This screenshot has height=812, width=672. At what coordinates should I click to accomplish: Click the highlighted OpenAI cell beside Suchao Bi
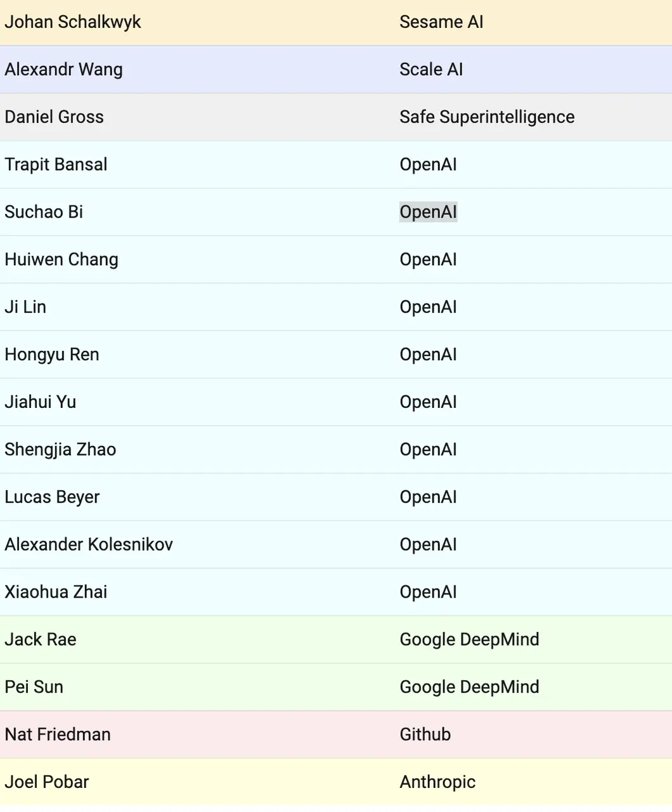tap(428, 212)
